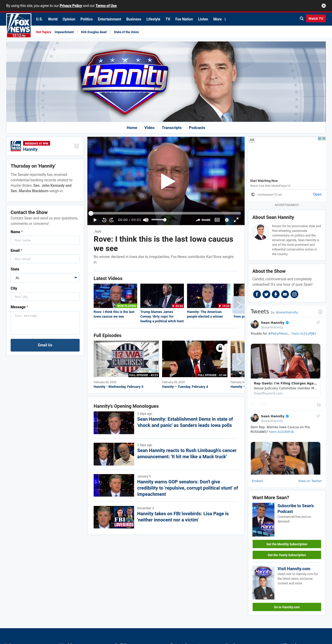
Task: Show next Latest Videos with arrow
Action: [239, 305]
